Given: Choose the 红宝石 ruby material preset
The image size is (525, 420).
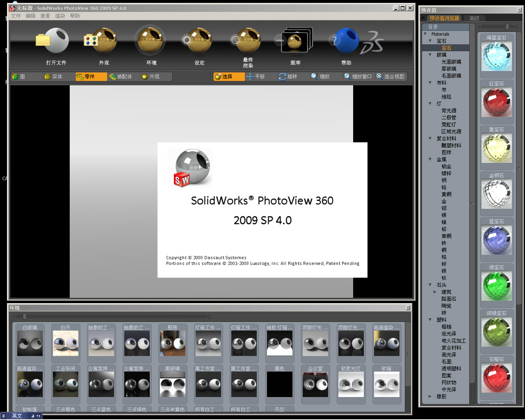Looking at the screenshot, I should coord(497,102).
